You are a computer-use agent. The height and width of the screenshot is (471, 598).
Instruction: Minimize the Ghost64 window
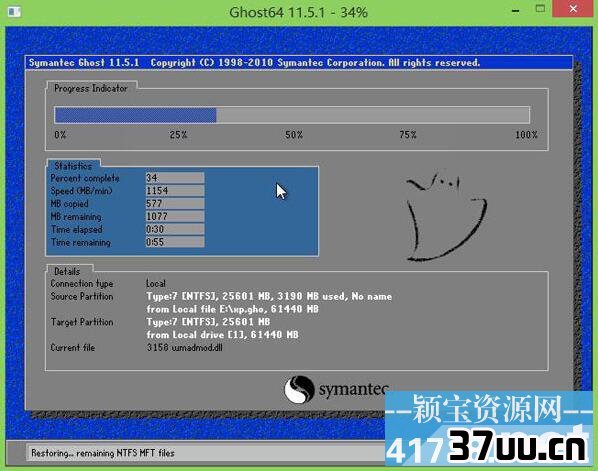coord(516,11)
